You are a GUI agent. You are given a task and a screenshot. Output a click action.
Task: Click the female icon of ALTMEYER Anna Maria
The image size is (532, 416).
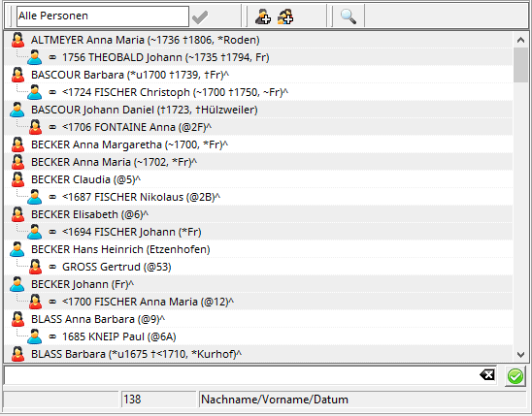click(17, 40)
